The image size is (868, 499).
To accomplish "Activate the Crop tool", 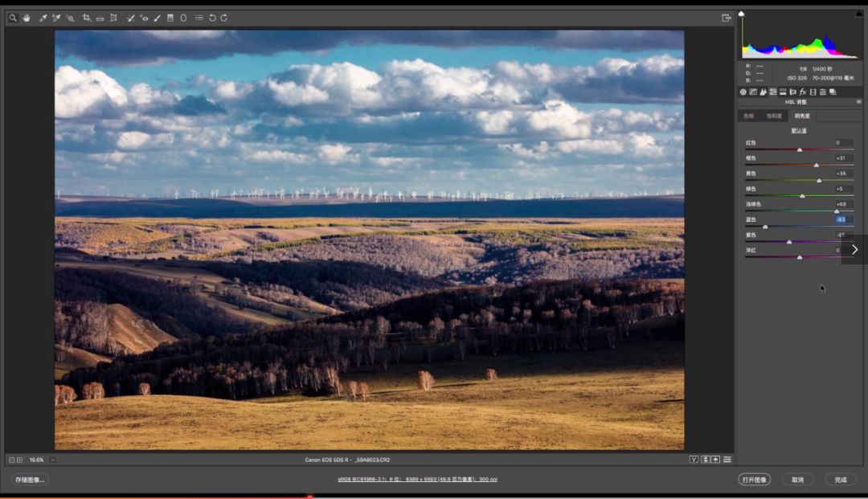I will pyautogui.click(x=87, y=18).
